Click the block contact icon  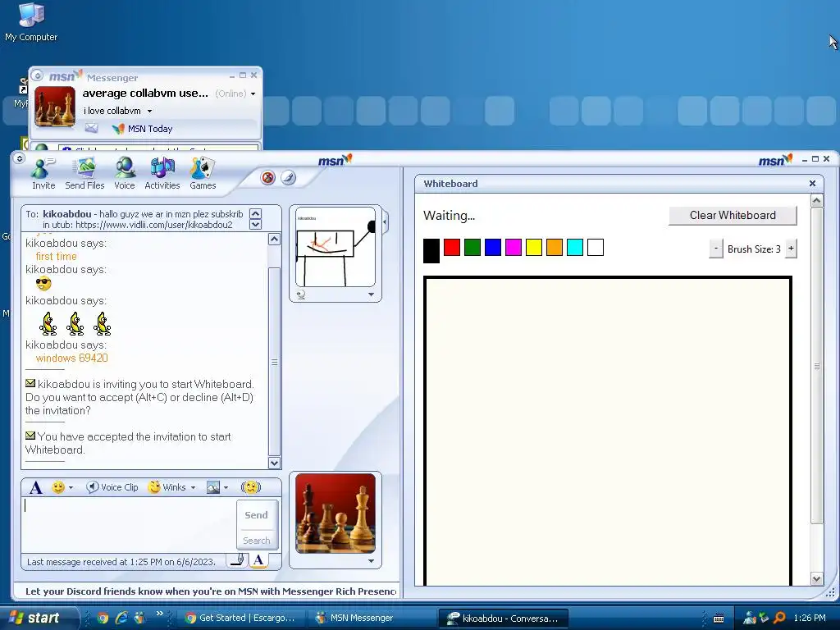coord(268,177)
